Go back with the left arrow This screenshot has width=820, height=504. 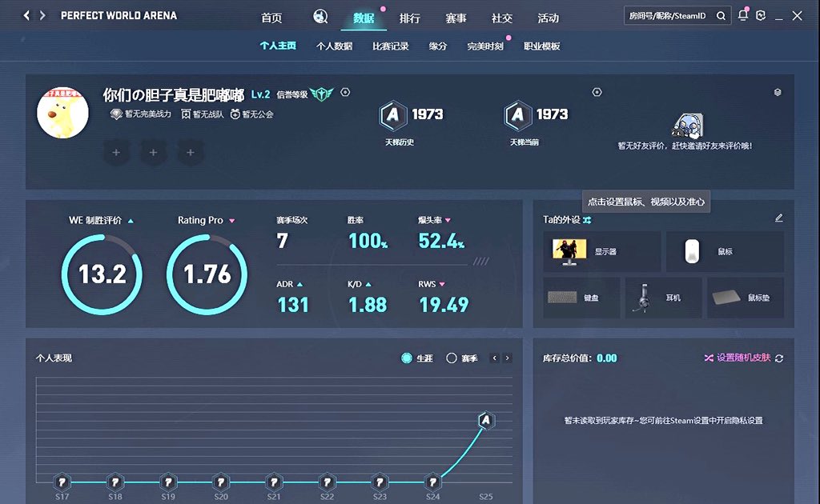pos(26,16)
